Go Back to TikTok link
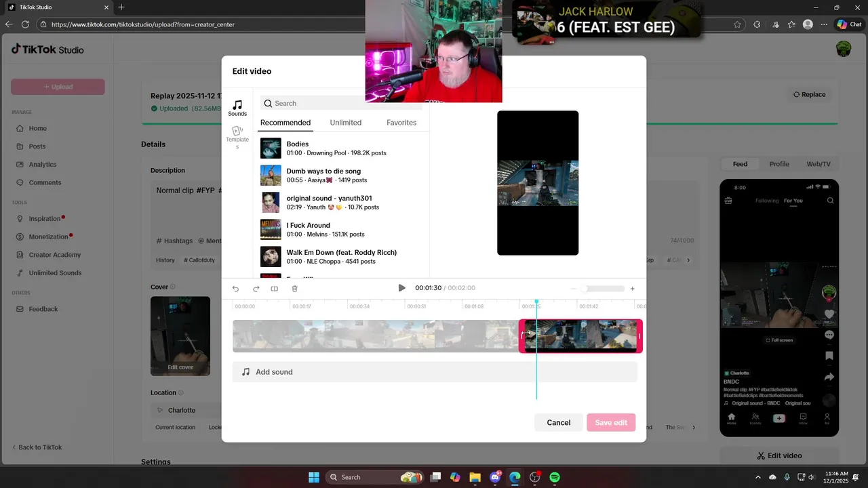 tap(37, 447)
